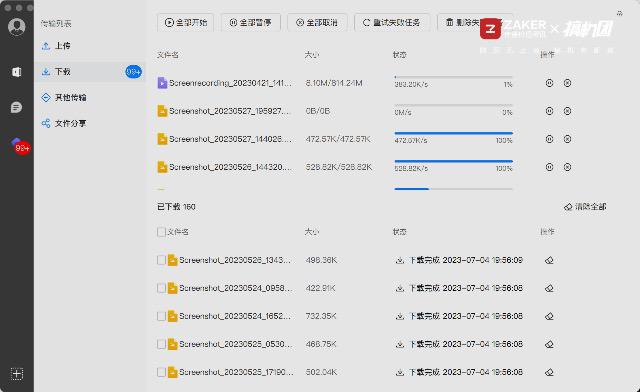Cancel the Screenshot_20230527_144026 download

coord(567,139)
